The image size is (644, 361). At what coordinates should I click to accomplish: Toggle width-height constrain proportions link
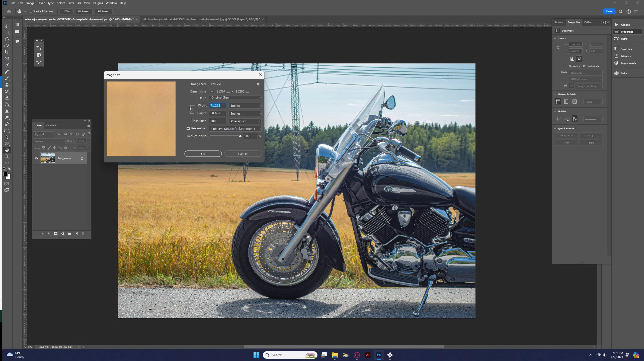pos(191,109)
